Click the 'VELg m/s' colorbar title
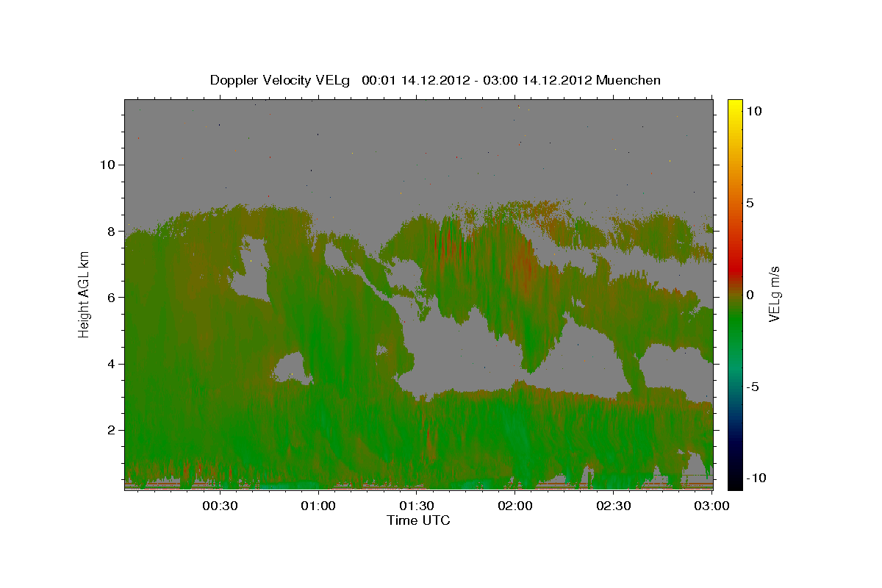Screen dimensions: 882x588 point(775,294)
